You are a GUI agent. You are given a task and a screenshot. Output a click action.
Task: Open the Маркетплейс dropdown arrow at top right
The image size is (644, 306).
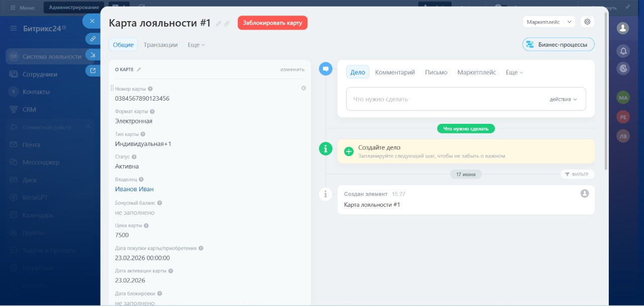pyautogui.click(x=569, y=22)
